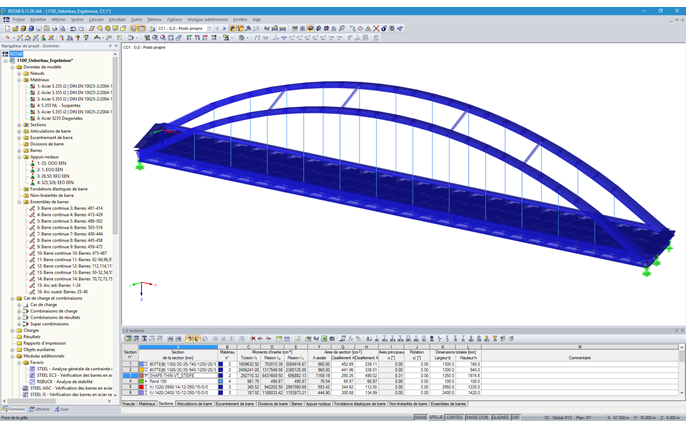Collapse Ensembles de barres node
This screenshot has width=686, height=429.
click(19, 202)
